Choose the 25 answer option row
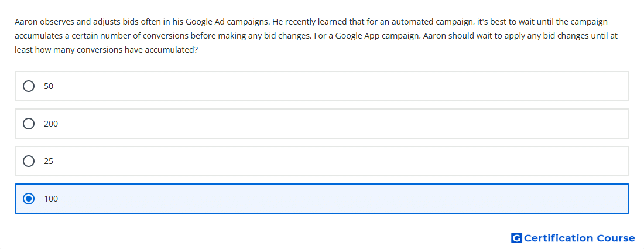Screen dimensions: 644x249 tap(322, 161)
